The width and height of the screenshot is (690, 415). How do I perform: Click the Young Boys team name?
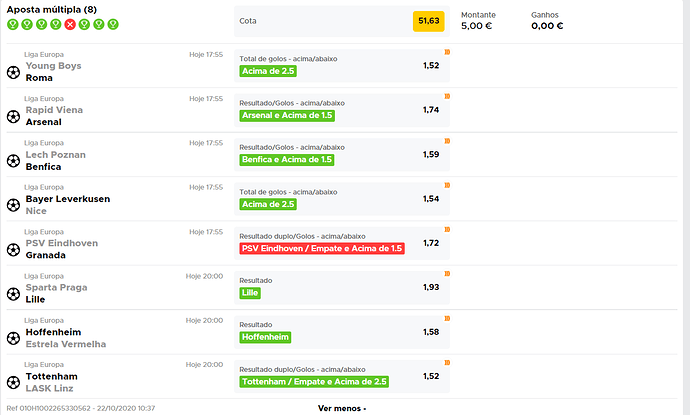click(53, 66)
